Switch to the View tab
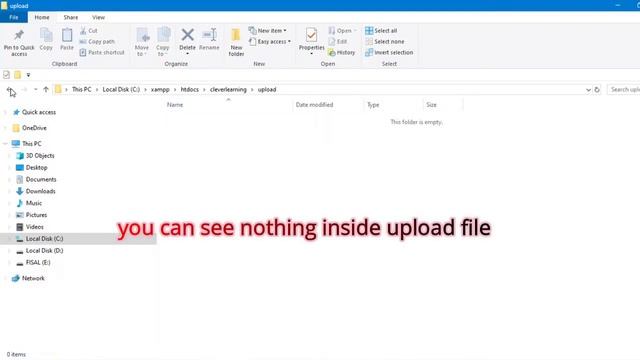Image resolution: width=640 pixels, height=360 pixels. [98, 17]
